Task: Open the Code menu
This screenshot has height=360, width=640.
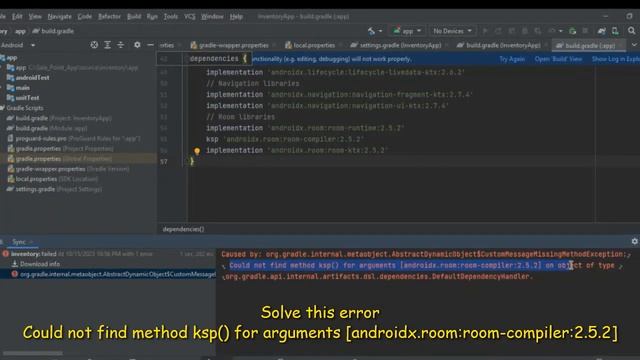Action: click(84, 17)
